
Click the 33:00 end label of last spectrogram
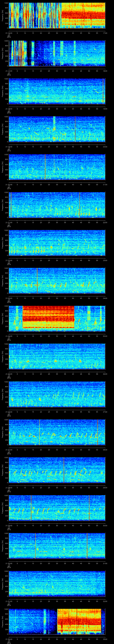(x=105, y=639)
